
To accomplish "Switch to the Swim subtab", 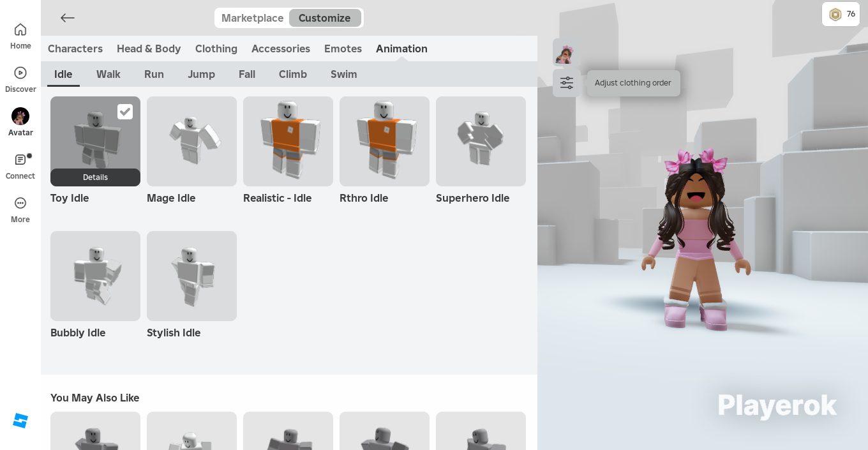I will pyautogui.click(x=344, y=74).
